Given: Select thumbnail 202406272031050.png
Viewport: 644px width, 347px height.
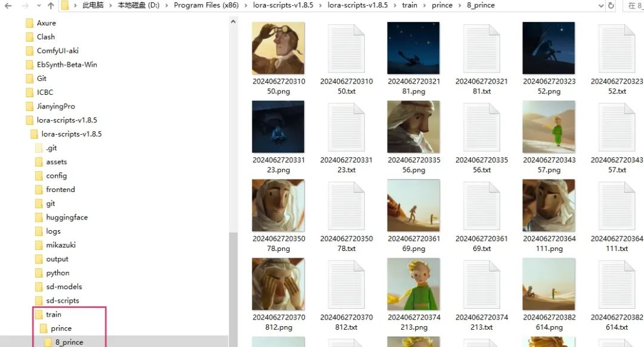Looking at the screenshot, I should click(x=278, y=48).
